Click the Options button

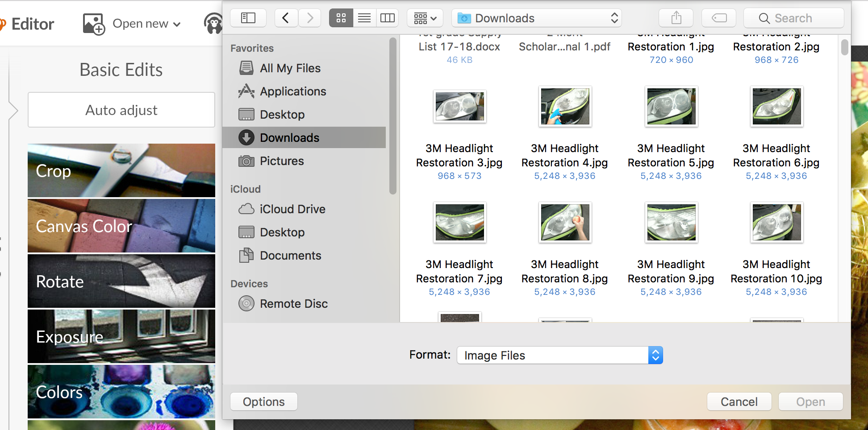[264, 401]
